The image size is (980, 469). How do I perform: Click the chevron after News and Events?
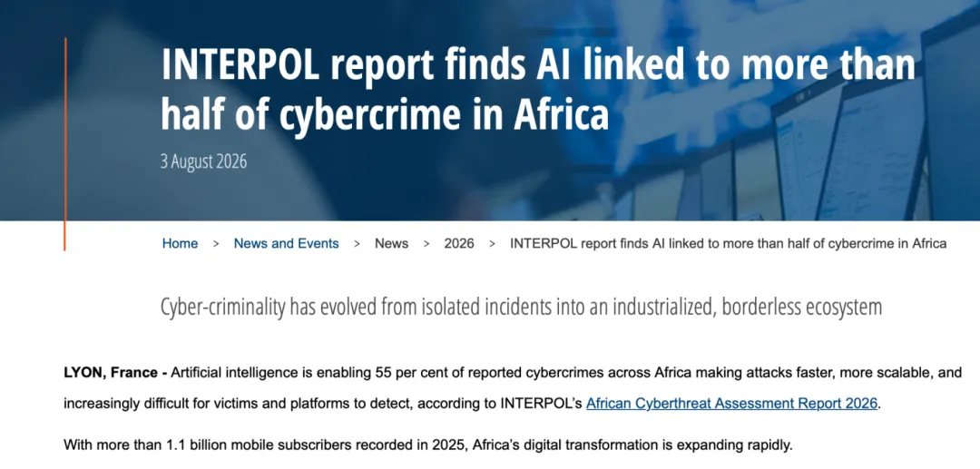[357, 244]
